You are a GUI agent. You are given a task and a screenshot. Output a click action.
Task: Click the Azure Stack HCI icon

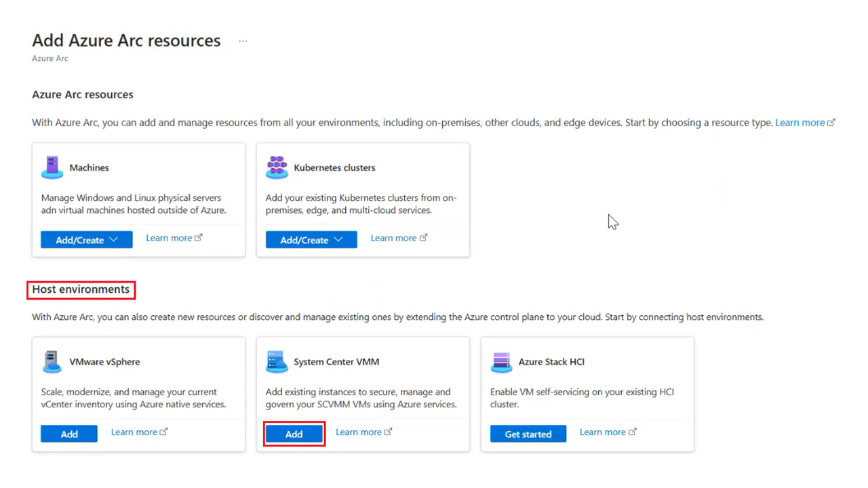(x=501, y=362)
